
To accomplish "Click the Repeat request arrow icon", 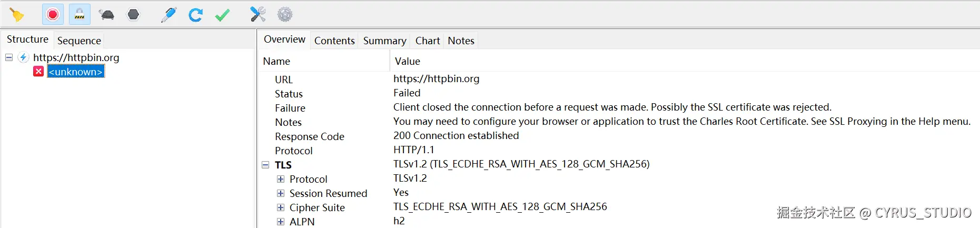I will pos(195,15).
